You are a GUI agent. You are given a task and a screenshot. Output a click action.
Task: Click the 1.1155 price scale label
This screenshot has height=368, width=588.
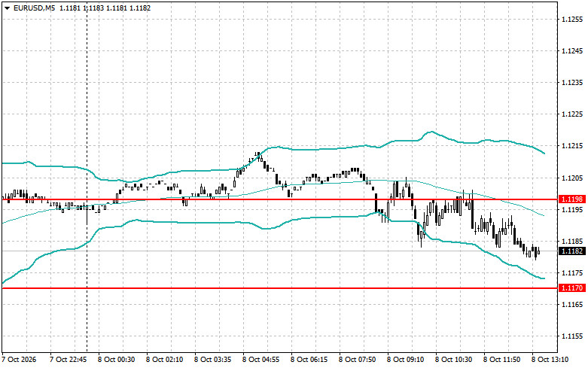point(572,336)
